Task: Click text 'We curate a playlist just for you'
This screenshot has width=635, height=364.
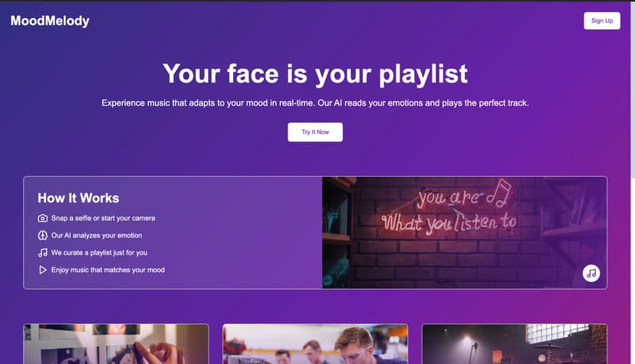Action: click(x=99, y=253)
